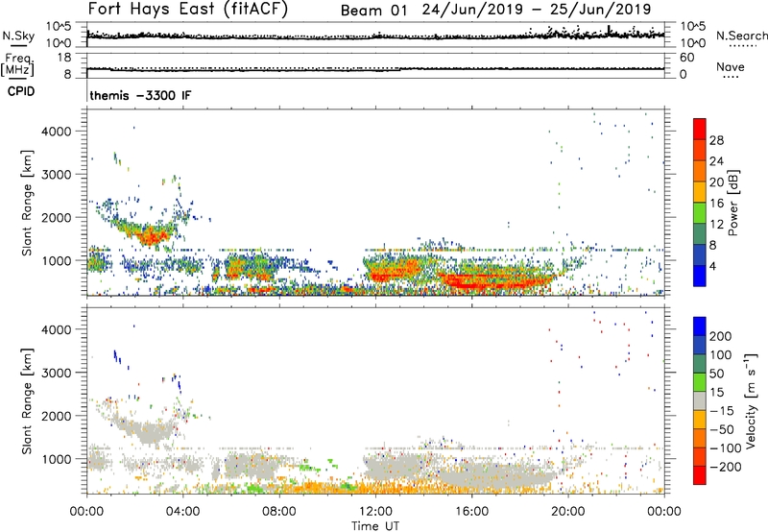Image resolution: width=768 pixels, height=532 pixels.
Task: Click the '2000' tick of the power panel
Action: (x=57, y=217)
